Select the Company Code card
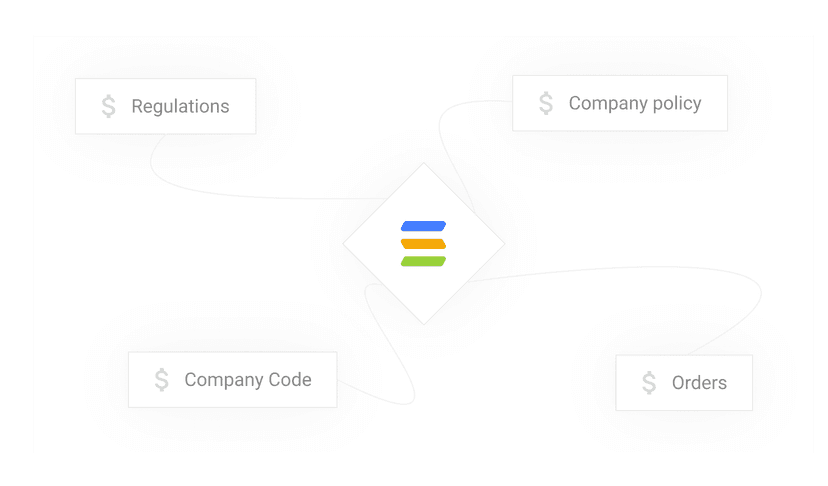The width and height of the screenshot is (828, 486). tap(233, 380)
